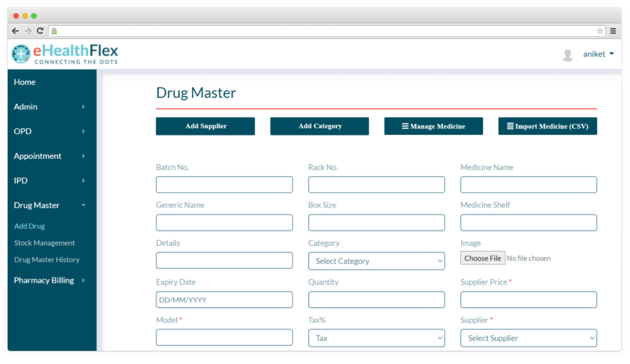The image size is (630, 364).
Task: Open the browser hamburger menu
Action: tap(613, 31)
